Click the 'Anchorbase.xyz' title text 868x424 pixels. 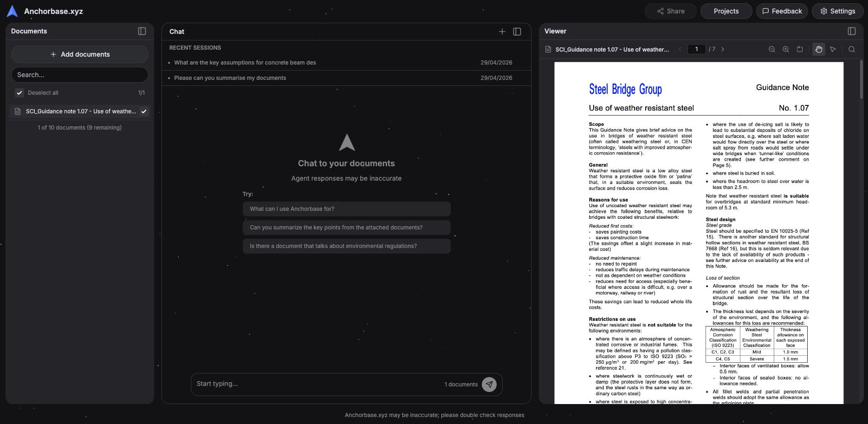tap(53, 11)
